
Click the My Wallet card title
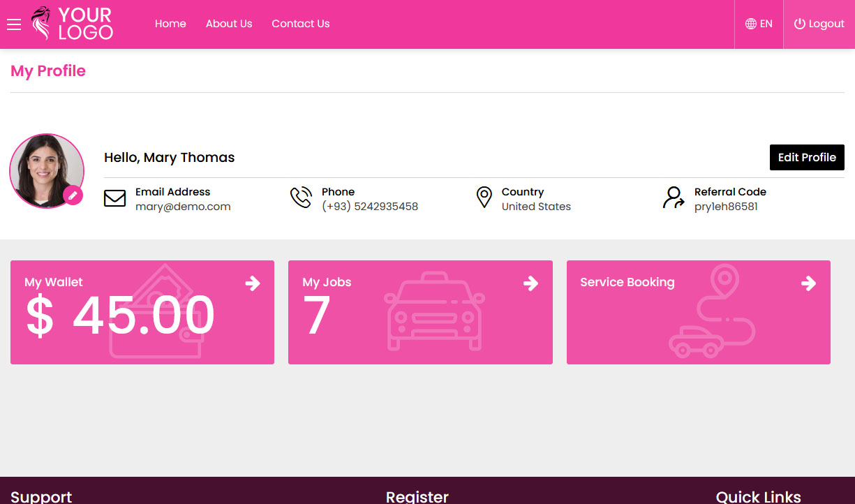tap(54, 282)
